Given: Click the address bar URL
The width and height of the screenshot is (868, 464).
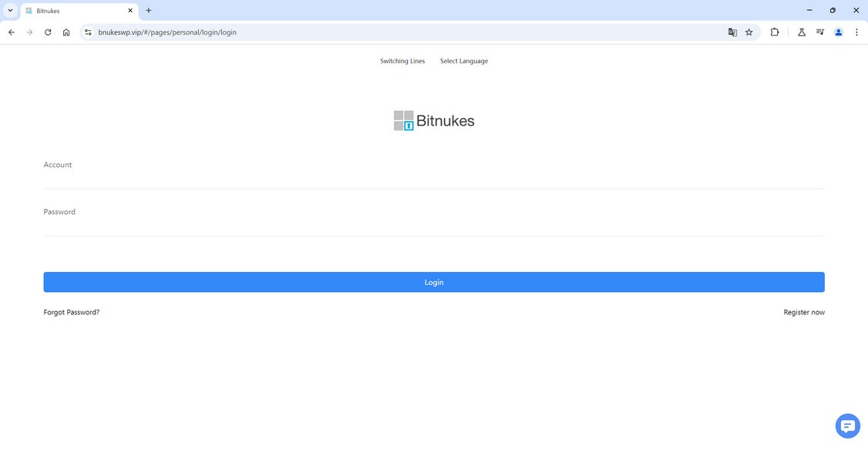Looking at the screenshot, I should tap(167, 32).
